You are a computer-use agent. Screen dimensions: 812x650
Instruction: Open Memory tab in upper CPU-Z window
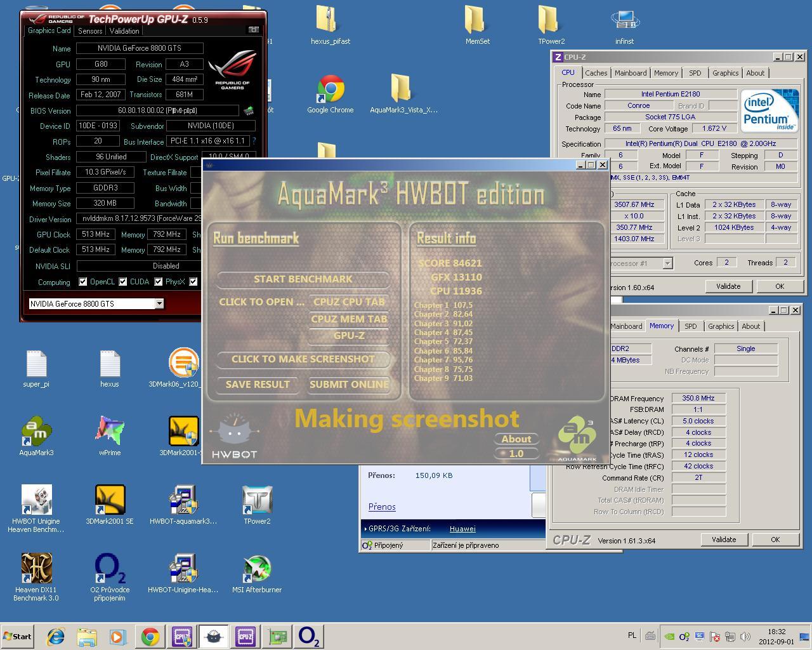(x=666, y=73)
